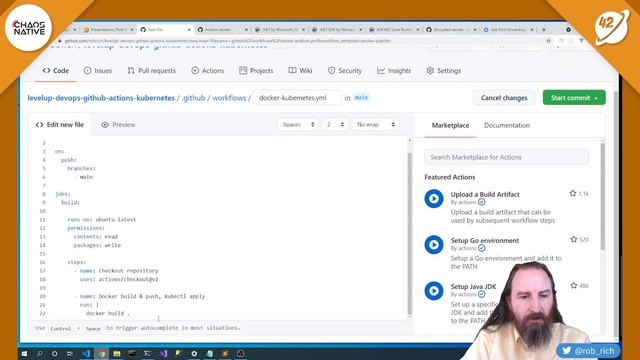640x360 pixels.
Task: Open the purple Visual Studio taskbar icon
Action: 163,353
